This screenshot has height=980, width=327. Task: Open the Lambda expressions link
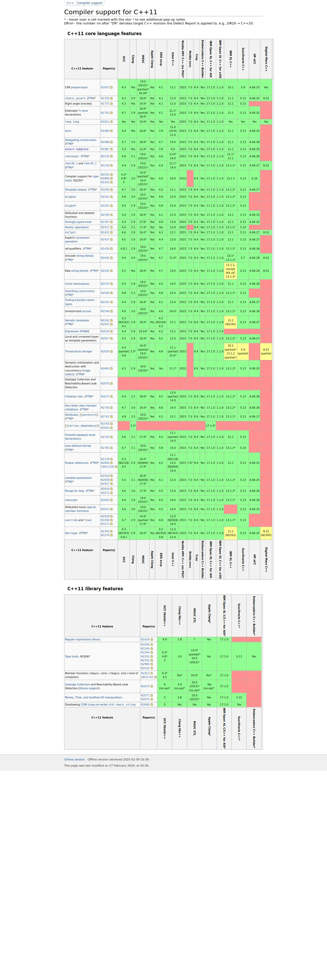tap(78, 478)
